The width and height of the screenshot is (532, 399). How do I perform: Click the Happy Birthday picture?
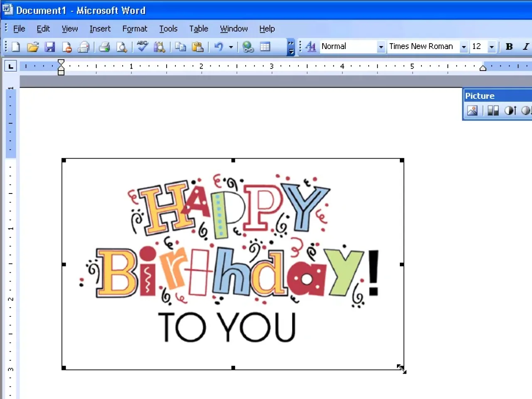pos(233,264)
